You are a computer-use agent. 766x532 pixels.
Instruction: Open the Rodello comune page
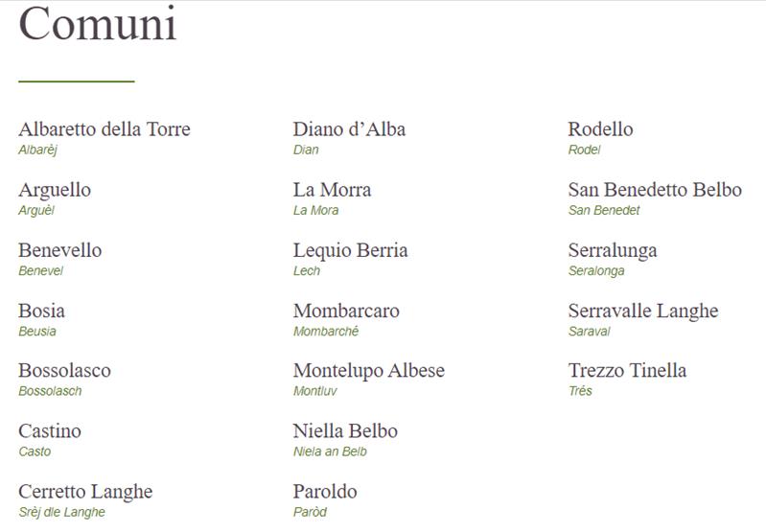600,129
